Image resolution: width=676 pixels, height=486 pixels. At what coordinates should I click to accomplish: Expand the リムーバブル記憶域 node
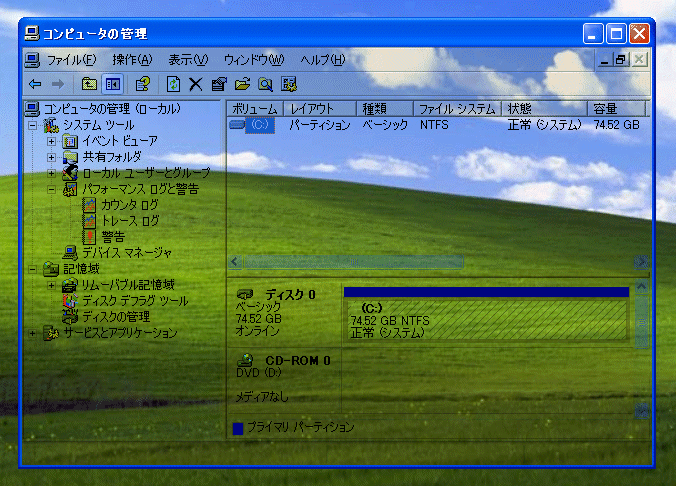click(x=51, y=285)
